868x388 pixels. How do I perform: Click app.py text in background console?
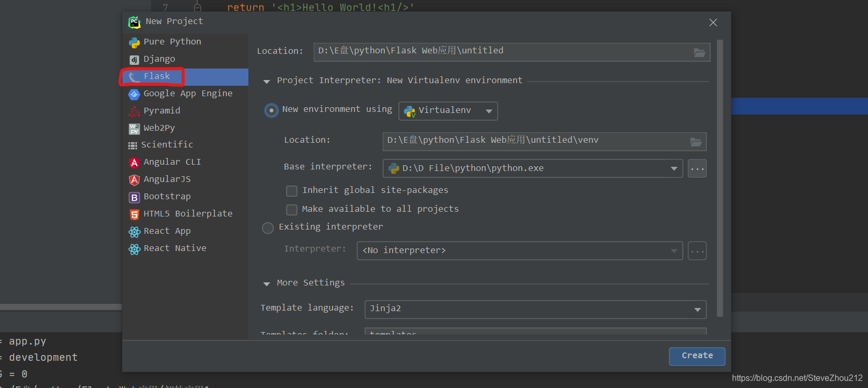coord(28,341)
